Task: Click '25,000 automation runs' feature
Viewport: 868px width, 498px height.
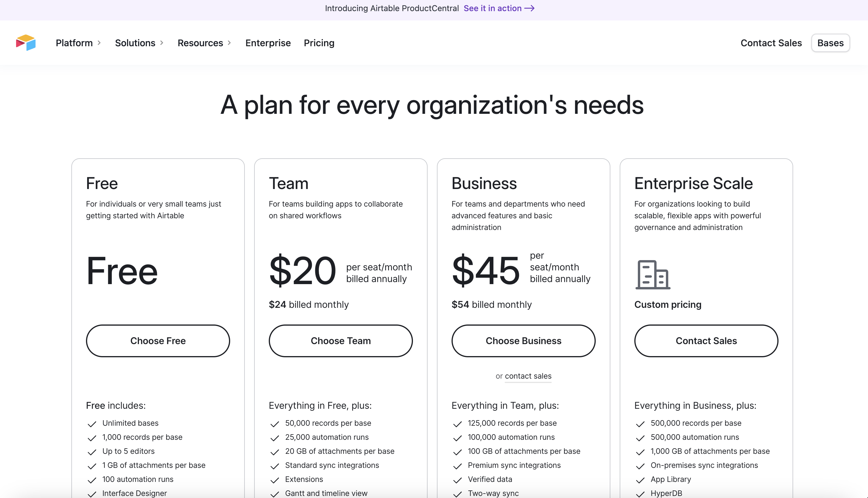Action: 327,437
